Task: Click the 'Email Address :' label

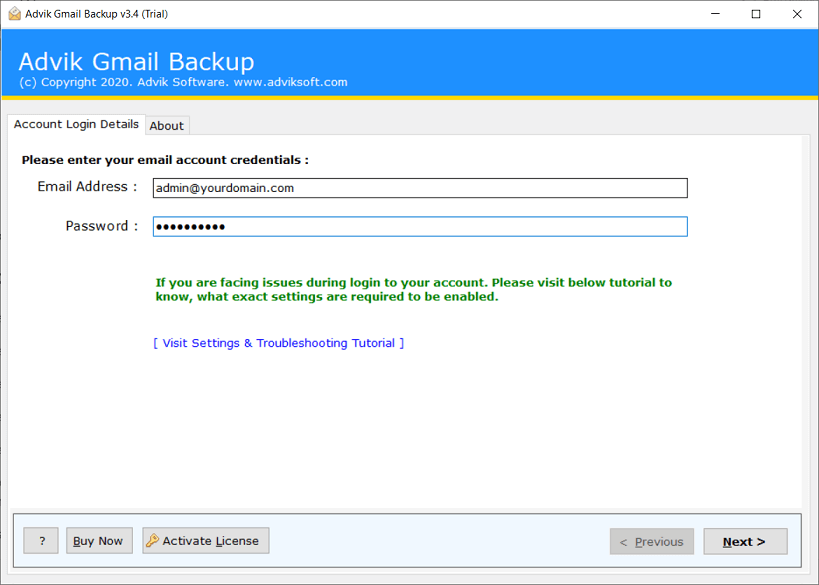Action: point(87,186)
